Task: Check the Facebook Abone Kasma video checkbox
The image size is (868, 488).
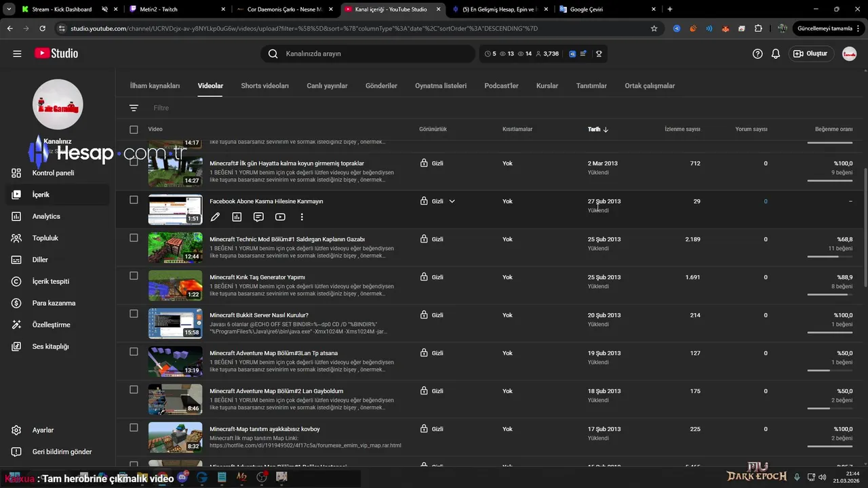Action: pyautogui.click(x=134, y=200)
